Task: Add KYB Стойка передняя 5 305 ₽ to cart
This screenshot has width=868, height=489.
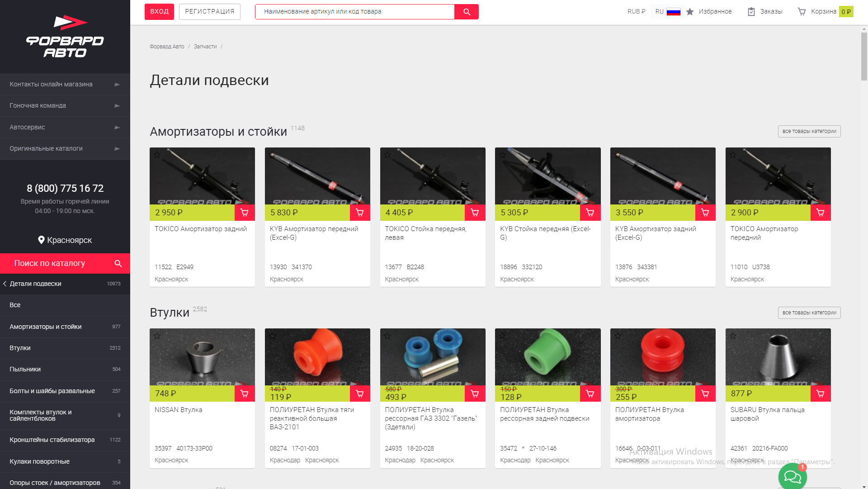Action: tap(590, 213)
